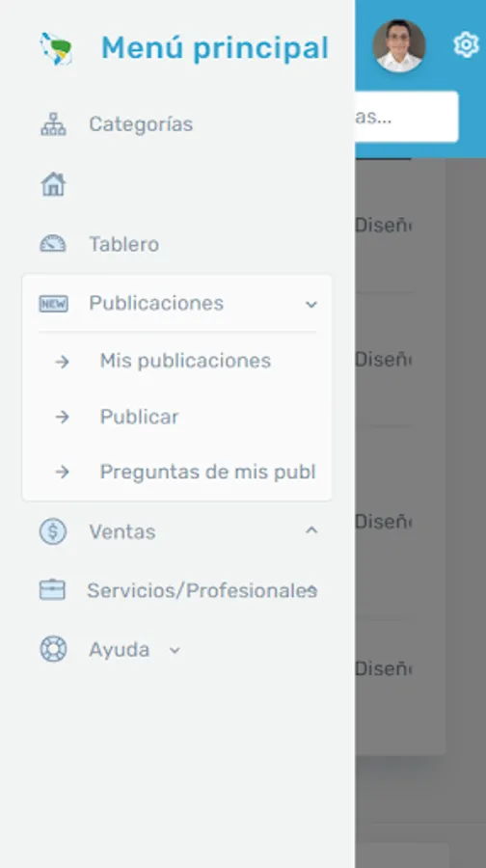Focus the search input field

(x=406, y=117)
